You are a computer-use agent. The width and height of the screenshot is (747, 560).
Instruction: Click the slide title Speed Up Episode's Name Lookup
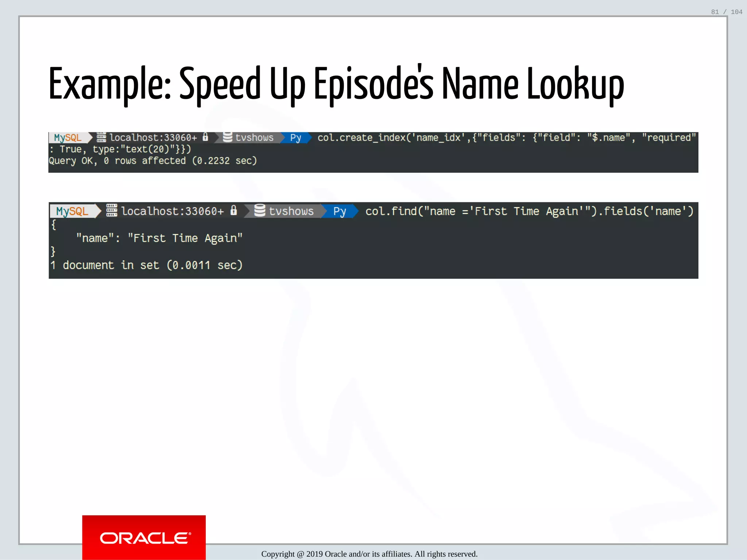point(336,84)
